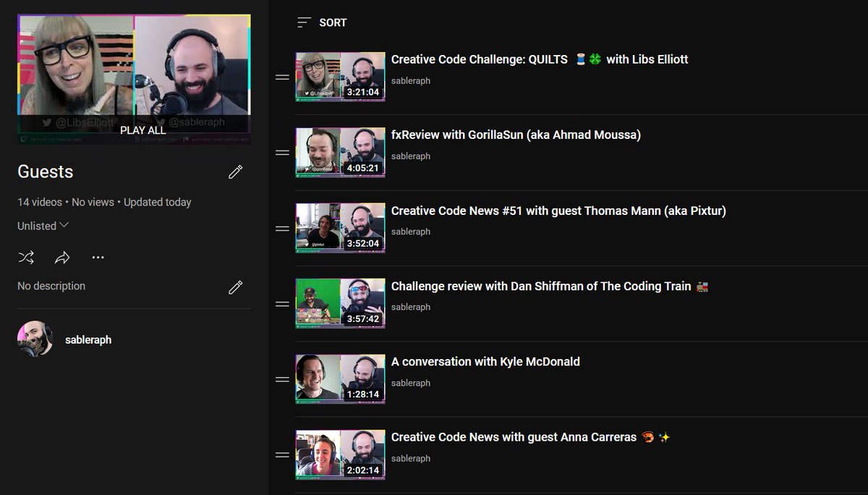The image size is (868, 495).
Task: Edit the Guests playlist title with pencil icon
Action: [235, 172]
